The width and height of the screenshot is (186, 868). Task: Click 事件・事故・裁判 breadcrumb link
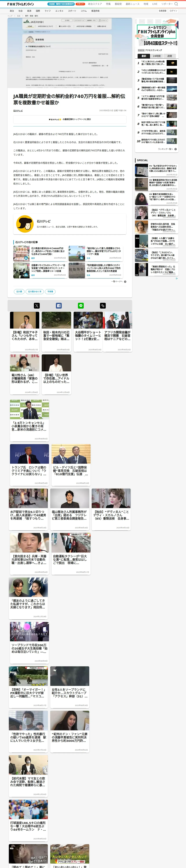pos(31,16)
